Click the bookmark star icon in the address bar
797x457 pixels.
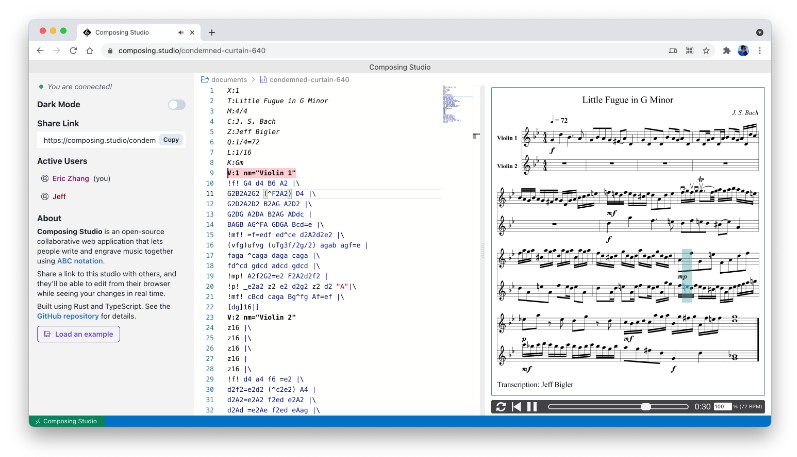(706, 50)
